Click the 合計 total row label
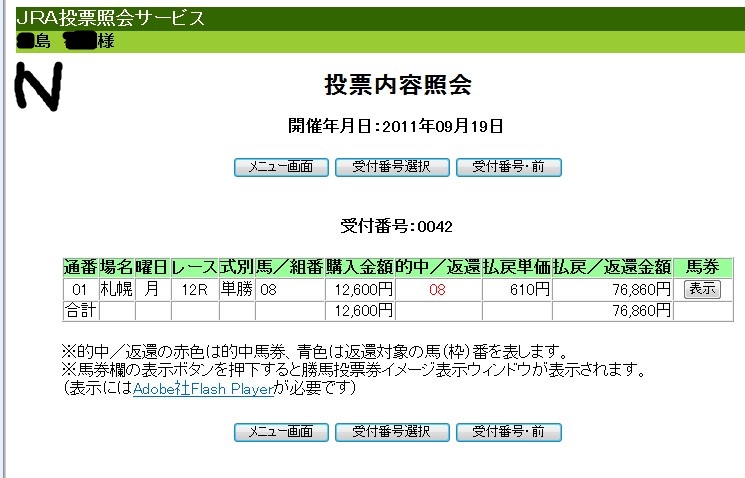 (x=80, y=311)
